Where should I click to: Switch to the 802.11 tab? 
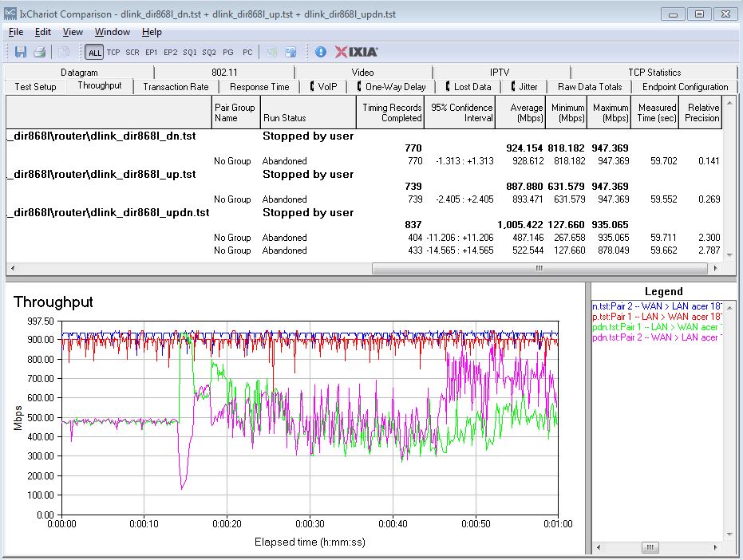pos(224,73)
